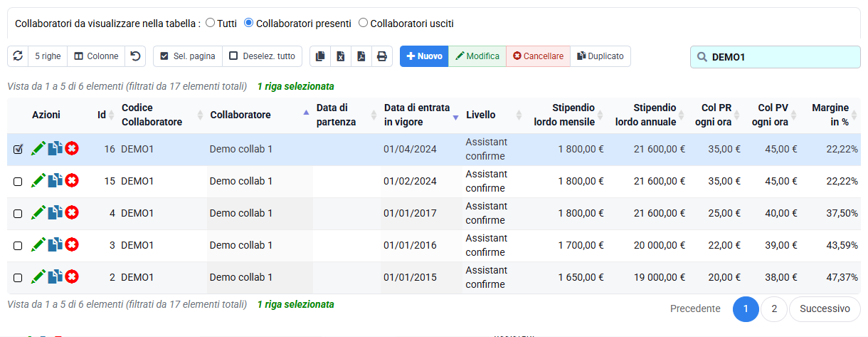Viewport: 868px width, 337px height.
Task: Sort by Stipendio lordo annuale header
Action: click(x=647, y=115)
